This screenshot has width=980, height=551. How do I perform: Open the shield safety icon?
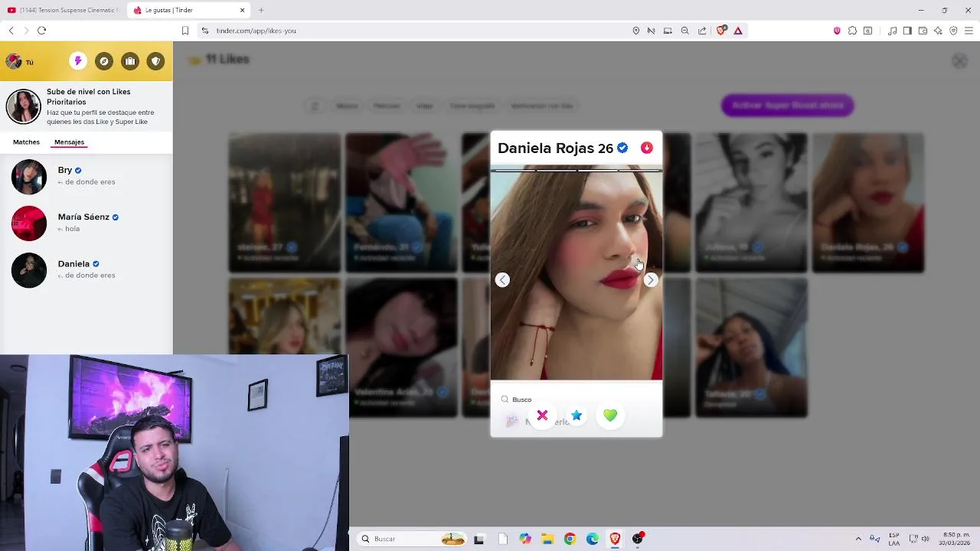coord(156,61)
